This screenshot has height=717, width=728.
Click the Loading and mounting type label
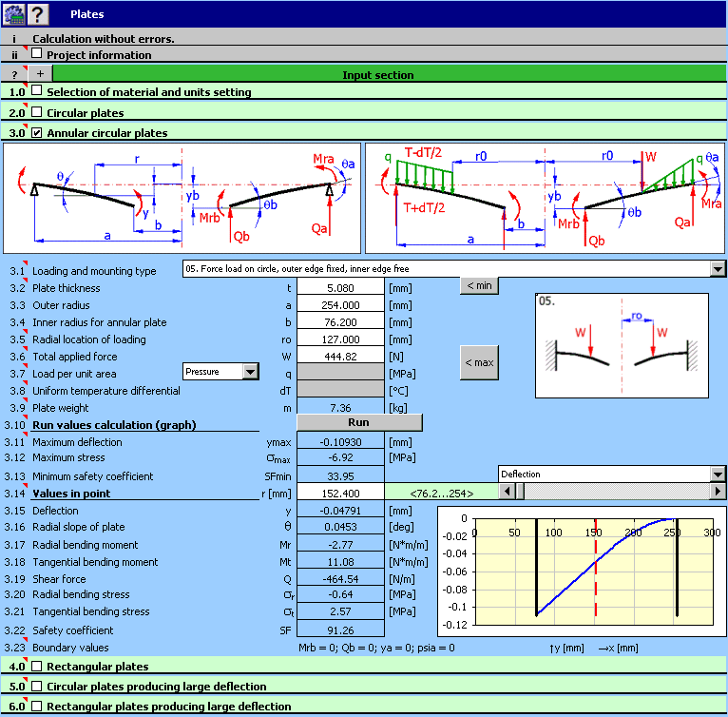(94, 271)
